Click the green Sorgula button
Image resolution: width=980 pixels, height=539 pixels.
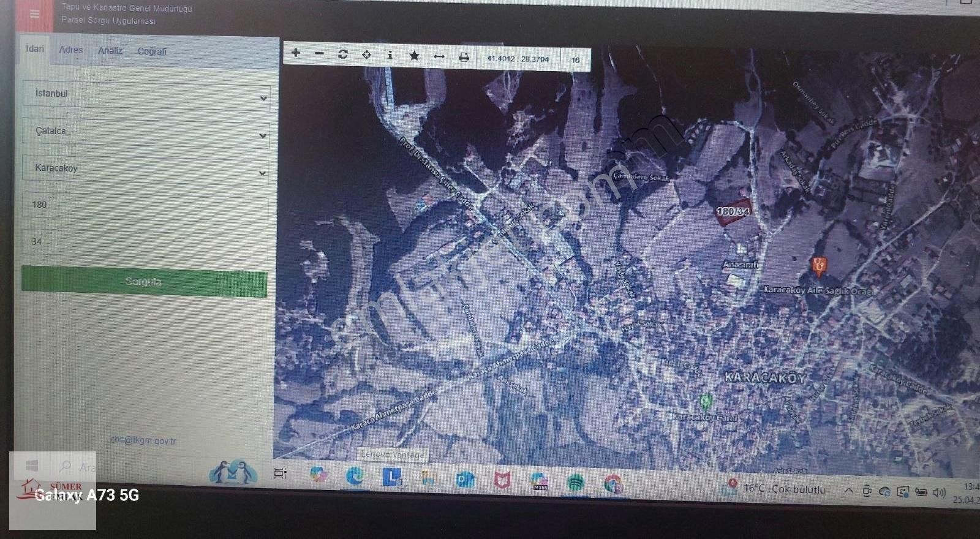pyautogui.click(x=145, y=282)
